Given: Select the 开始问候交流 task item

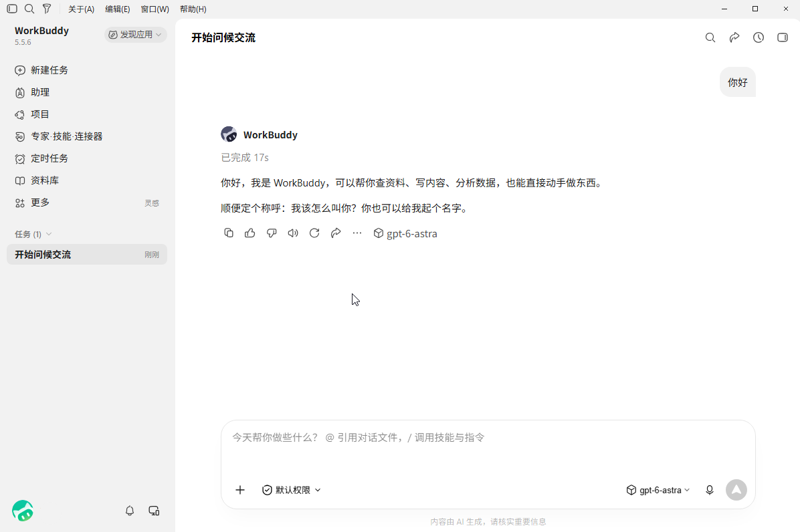Looking at the screenshot, I should 87,254.
